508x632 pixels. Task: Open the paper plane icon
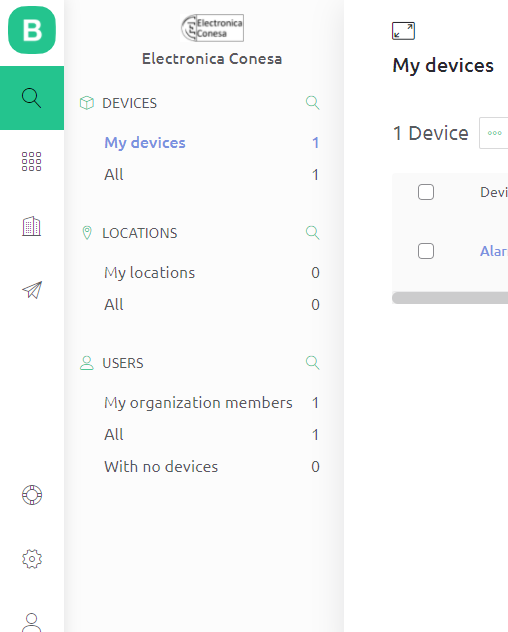tap(32, 290)
